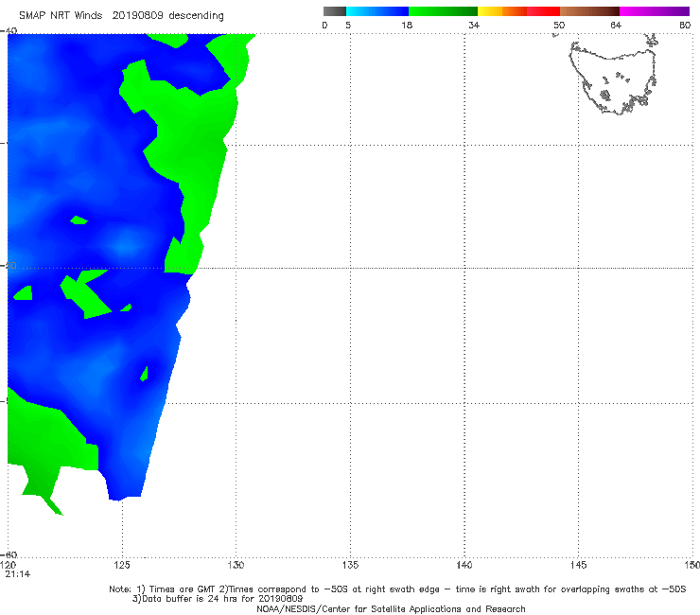The height and width of the screenshot is (615, 700).
Task: Click the color bar label '64'
Action: pyautogui.click(x=616, y=25)
